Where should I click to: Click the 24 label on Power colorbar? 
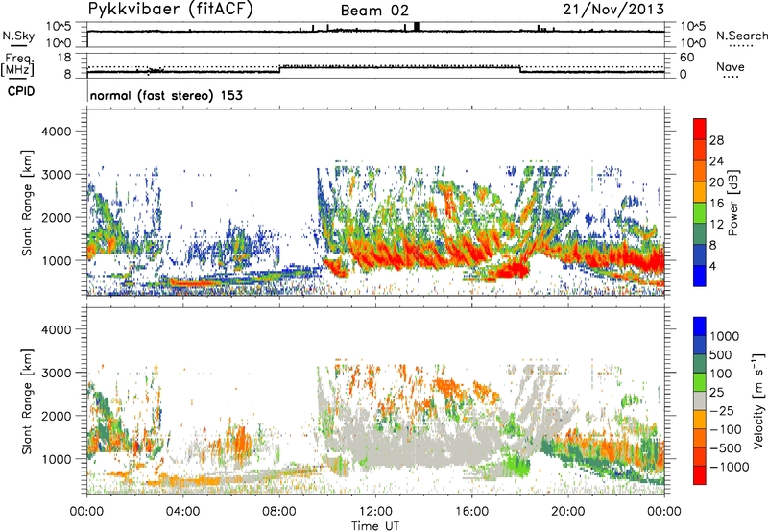(716, 161)
